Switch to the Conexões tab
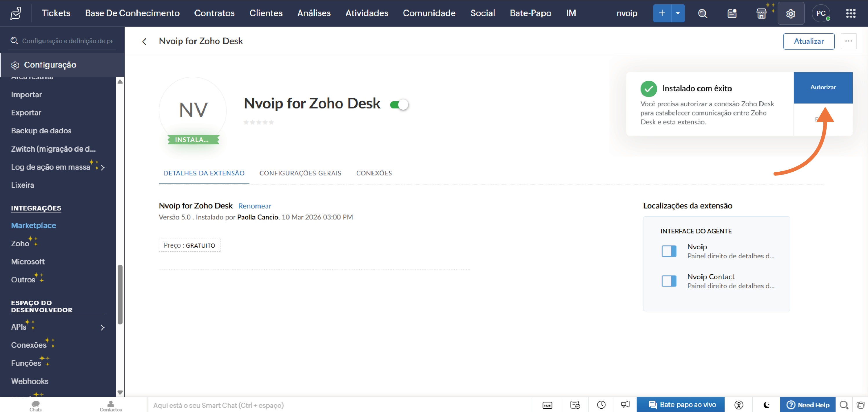Image resolution: width=868 pixels, height=412 pixels. 374,173
